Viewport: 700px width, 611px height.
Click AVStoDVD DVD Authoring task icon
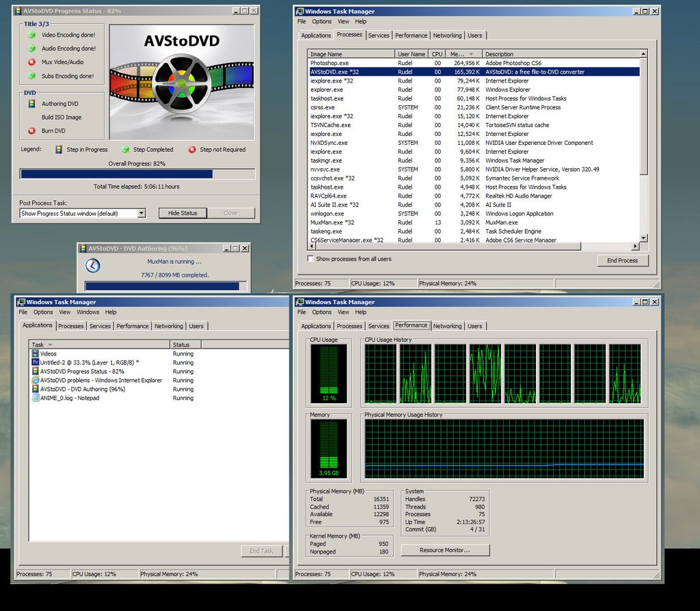coord(36,389)
